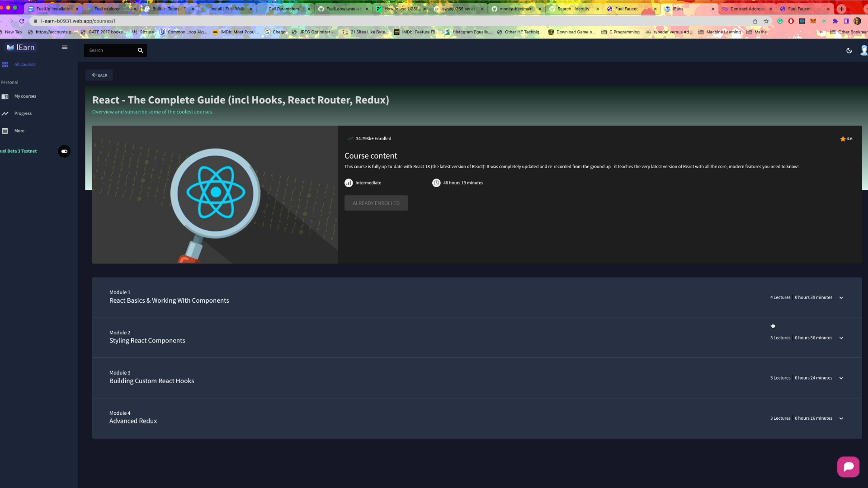Open Chrome profile avatar
Image resolution: width=868 pixels, height=488 pixels.
857,21
